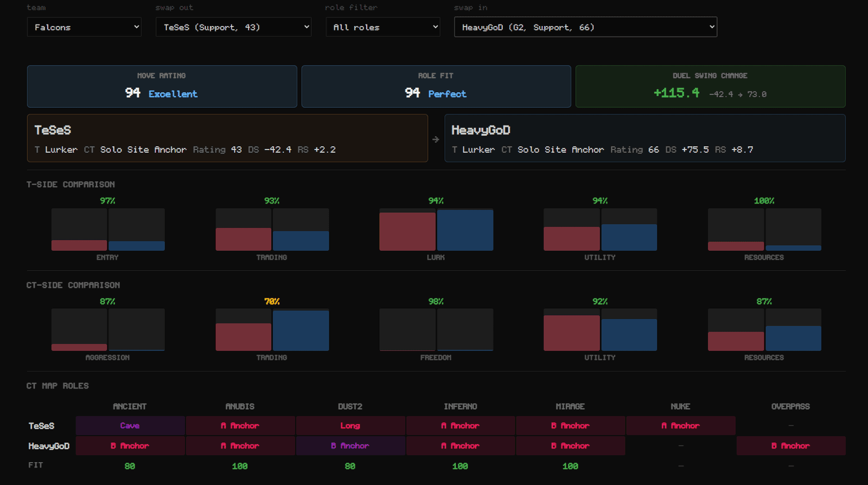The width and height of the screenshot is (868, 485).
Task: Click the CT-side Trading blue bar
Action: click(301, 330)
